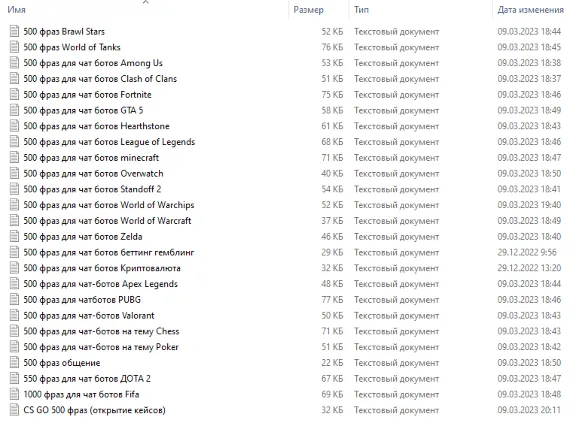Click the '500 фраз World of Tanks' document icon
The height and width of the screenshot is (429, 576).
(x=14, y=47)
